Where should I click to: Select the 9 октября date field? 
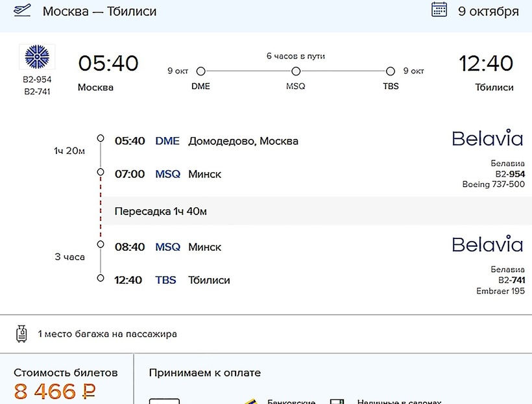[488, 11]
